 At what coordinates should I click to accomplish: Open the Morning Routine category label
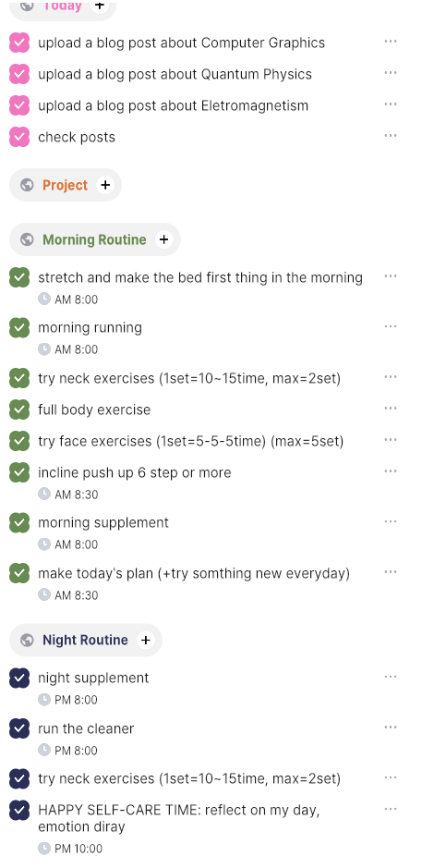coord(94,239)
